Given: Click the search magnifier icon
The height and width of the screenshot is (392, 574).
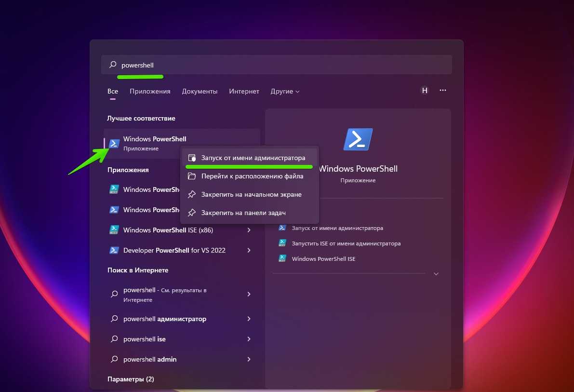Looking at the screenshot, I should tap(113, 65).
